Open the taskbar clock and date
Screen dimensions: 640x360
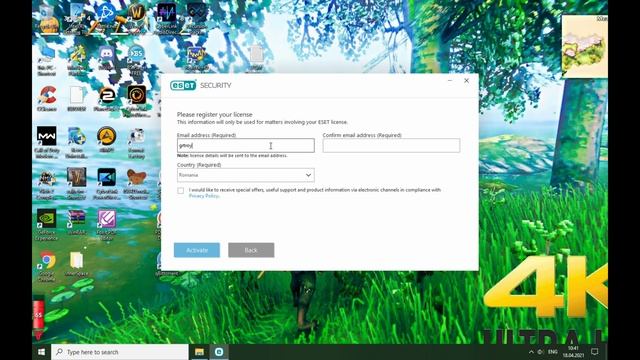pos(573,352)
